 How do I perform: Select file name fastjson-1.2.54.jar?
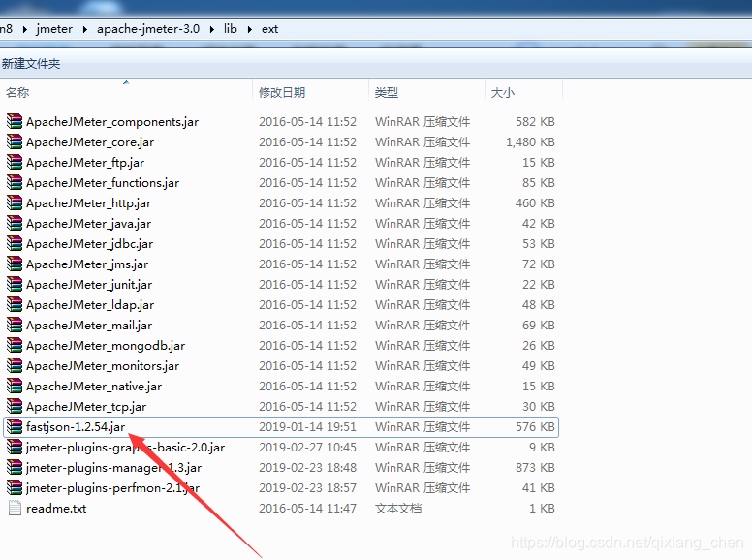click(x=76, y=427)
